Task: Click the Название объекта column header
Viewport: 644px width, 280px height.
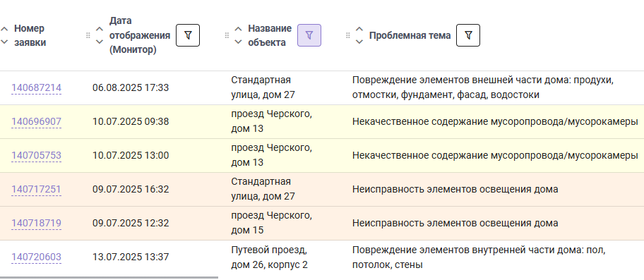Action: [x=270, y=35]
